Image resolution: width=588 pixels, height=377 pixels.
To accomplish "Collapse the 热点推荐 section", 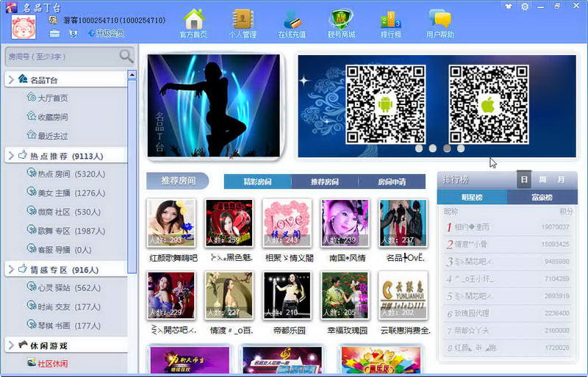I will (11, 155).
